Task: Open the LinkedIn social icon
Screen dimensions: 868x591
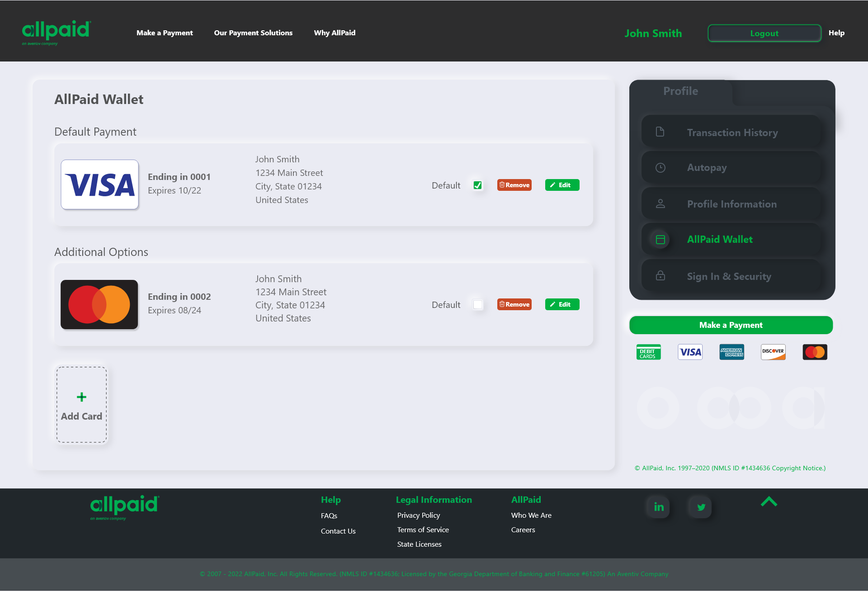Action: [x=659, y=507]
